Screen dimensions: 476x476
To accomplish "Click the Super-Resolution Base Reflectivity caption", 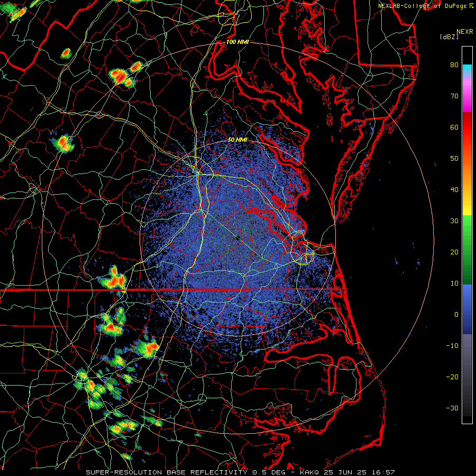I will (x=241, y=472).
